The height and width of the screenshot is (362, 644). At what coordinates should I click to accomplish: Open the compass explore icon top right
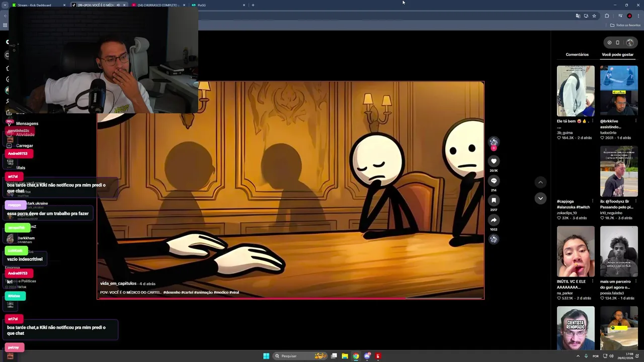609,43
